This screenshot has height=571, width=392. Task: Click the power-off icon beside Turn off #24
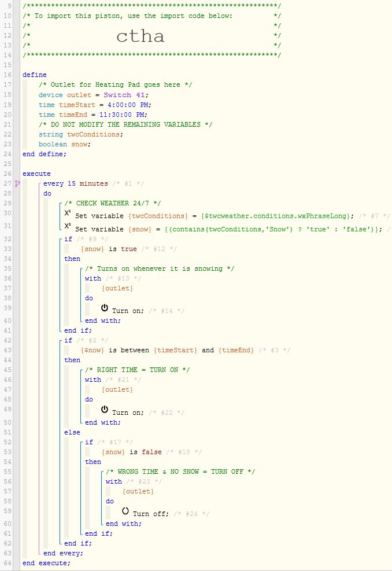(x=125, y=512)
